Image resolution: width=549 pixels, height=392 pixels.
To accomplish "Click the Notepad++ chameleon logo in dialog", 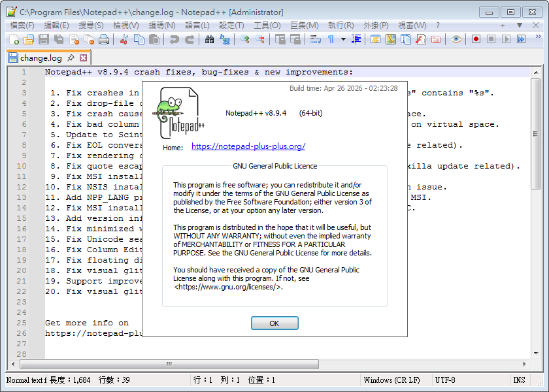I will point(178,113).
